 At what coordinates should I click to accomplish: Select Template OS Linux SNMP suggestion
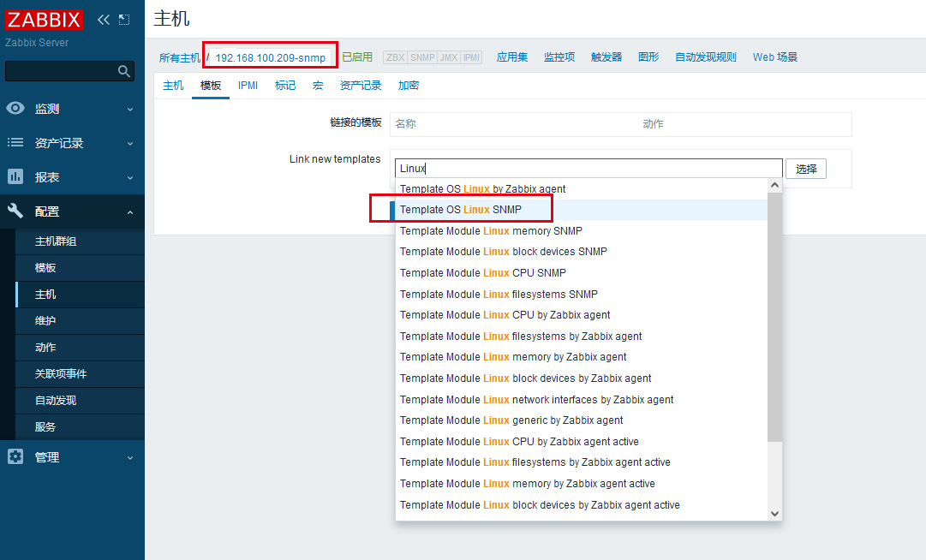(x=461, y=210)
